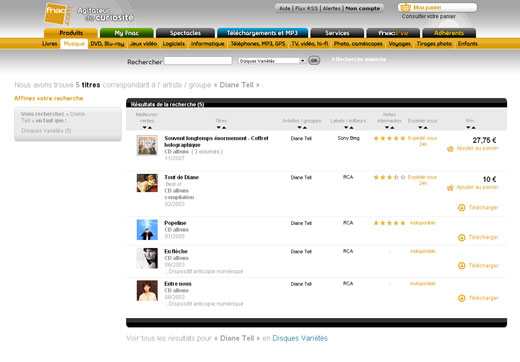Click Télécharger plus icon for Popeline
Screen dimensions: 520x362
coord(462,238)
